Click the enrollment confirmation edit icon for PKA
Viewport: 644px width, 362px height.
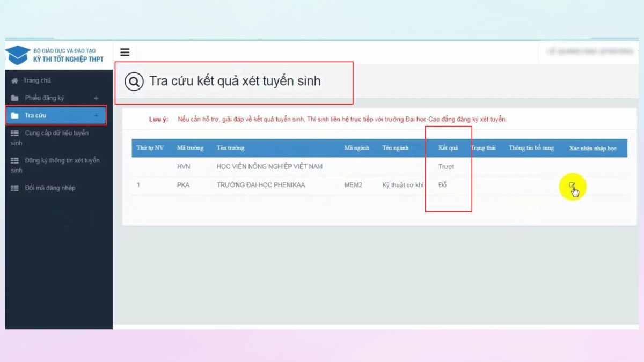[572, 186]
